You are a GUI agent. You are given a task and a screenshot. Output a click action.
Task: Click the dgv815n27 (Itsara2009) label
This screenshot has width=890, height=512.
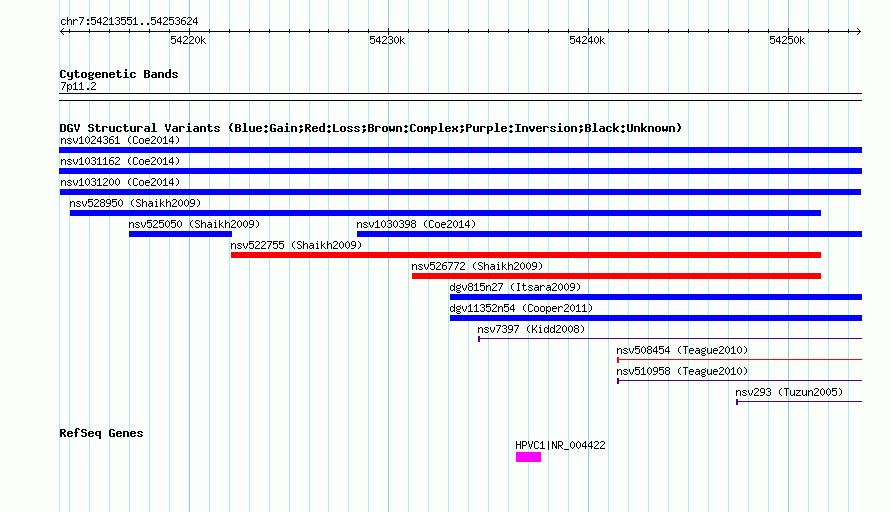click(515, 287)
